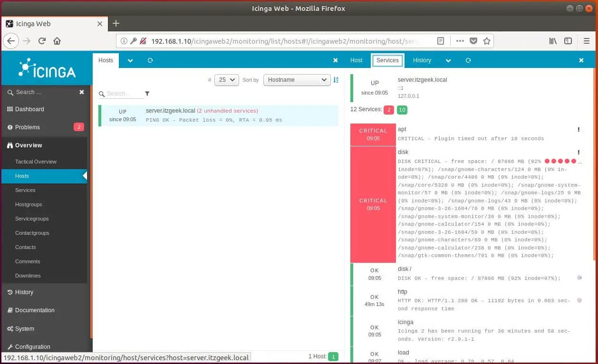The image size is (598, 364).
Task: Click the red 2 critical services badge
Action: pyautogui.click(x=389, y=110)
